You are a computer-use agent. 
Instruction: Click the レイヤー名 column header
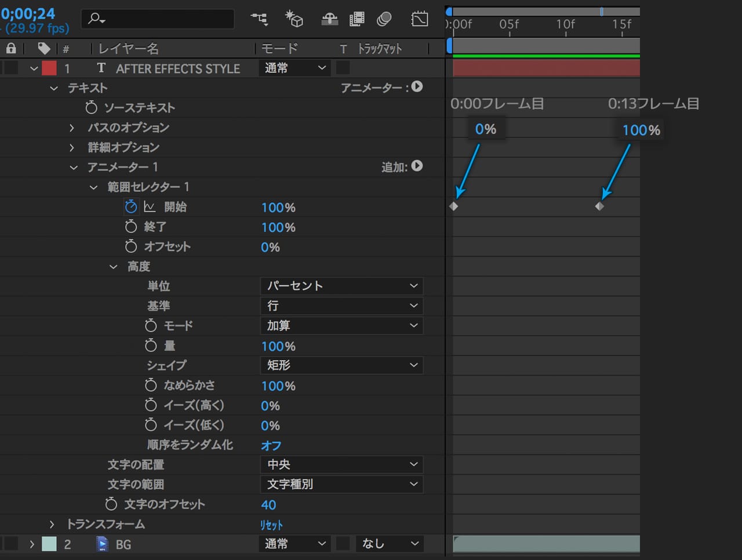pos(129,49)
